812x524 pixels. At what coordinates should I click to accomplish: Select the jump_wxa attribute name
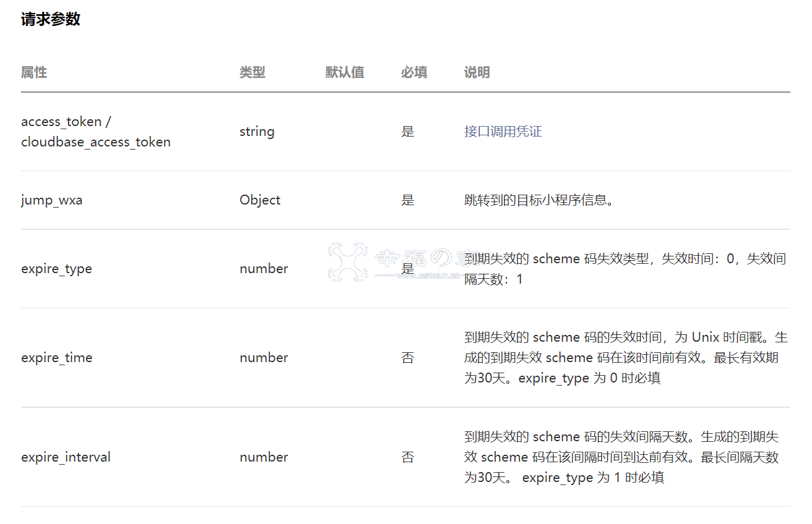(52, 200)
